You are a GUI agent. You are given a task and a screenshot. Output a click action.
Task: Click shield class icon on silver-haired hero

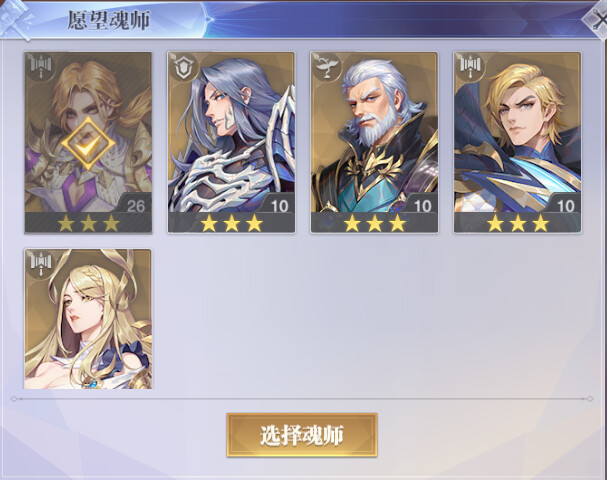click(x=184, y=68)
